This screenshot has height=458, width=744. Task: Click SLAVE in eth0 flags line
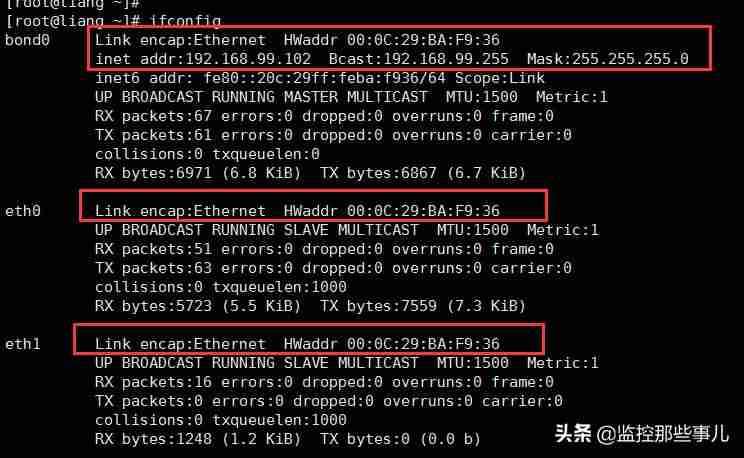[x=306, y=230]
